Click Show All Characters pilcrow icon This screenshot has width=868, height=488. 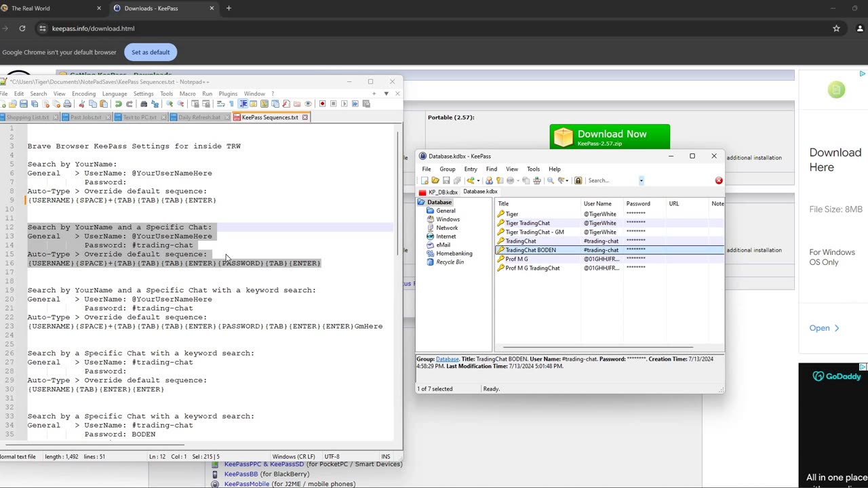point(231,104)
